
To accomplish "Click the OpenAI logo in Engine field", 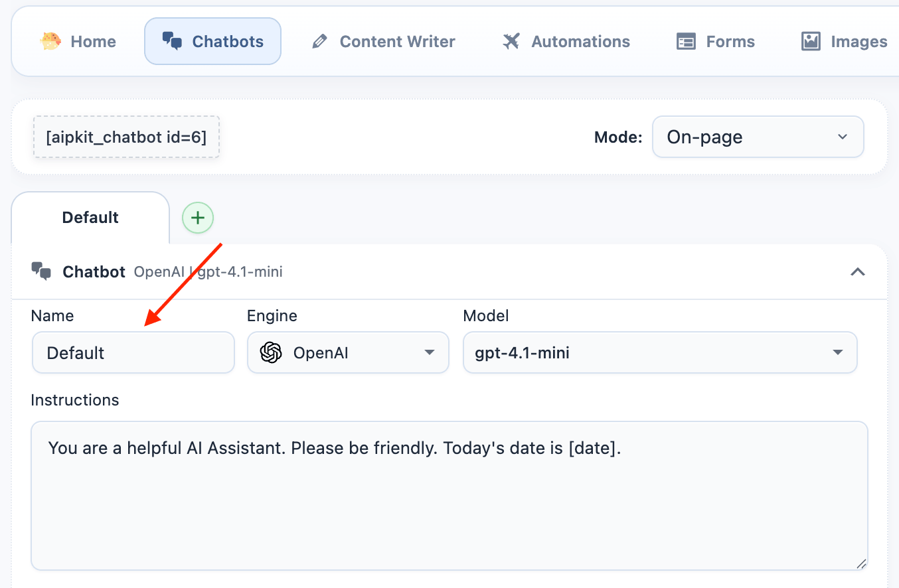I will [271, 352].
